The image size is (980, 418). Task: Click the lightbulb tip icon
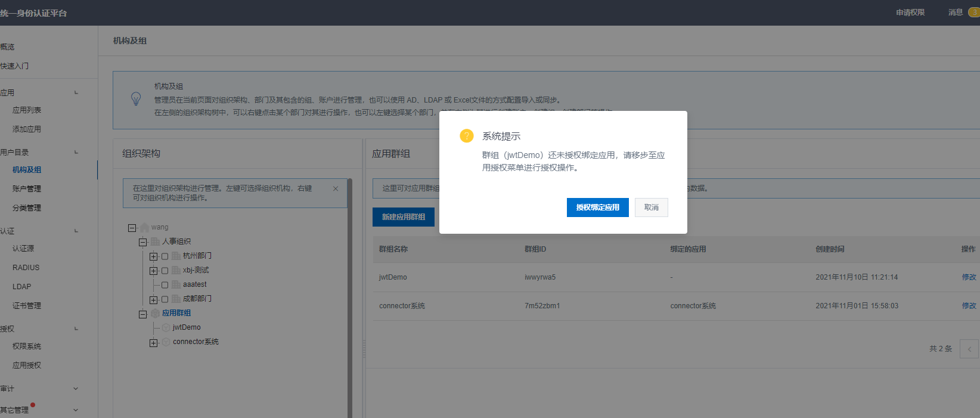(x=136, y=99)
